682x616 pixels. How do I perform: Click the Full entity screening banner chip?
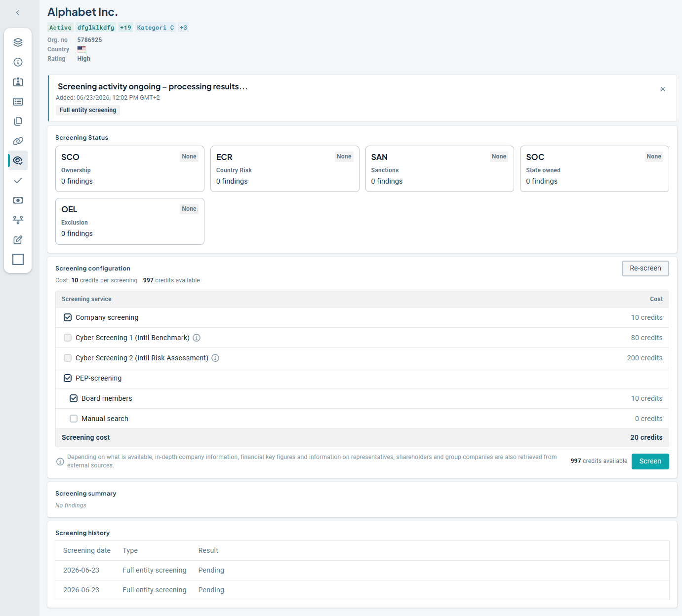[88, 110]
